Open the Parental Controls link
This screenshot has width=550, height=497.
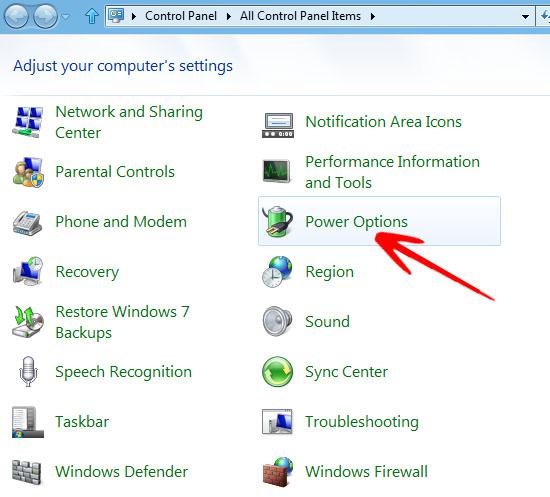click(x=115, y=172)
